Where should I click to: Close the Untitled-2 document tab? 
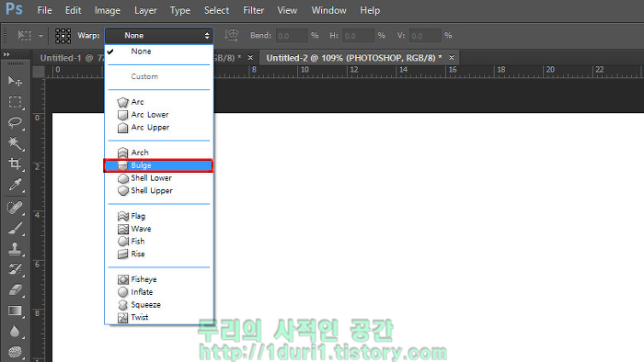click(x=452, y=57)
